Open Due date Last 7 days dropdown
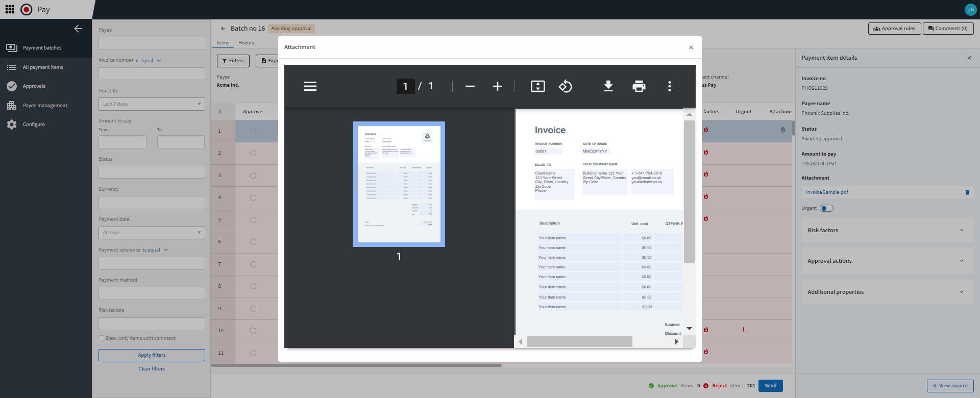This screenshot has width=980, height=398. pyautogui.click(x=152, y=104)
